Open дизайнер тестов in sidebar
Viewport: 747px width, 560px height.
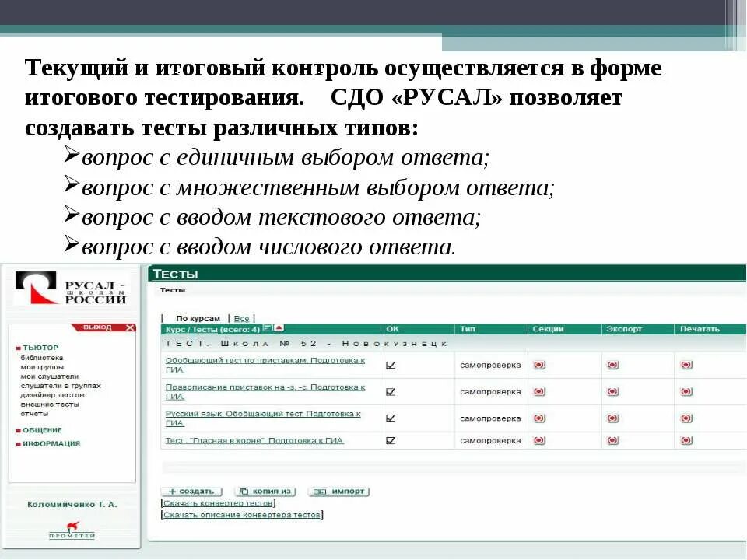(x=52, y=395)
